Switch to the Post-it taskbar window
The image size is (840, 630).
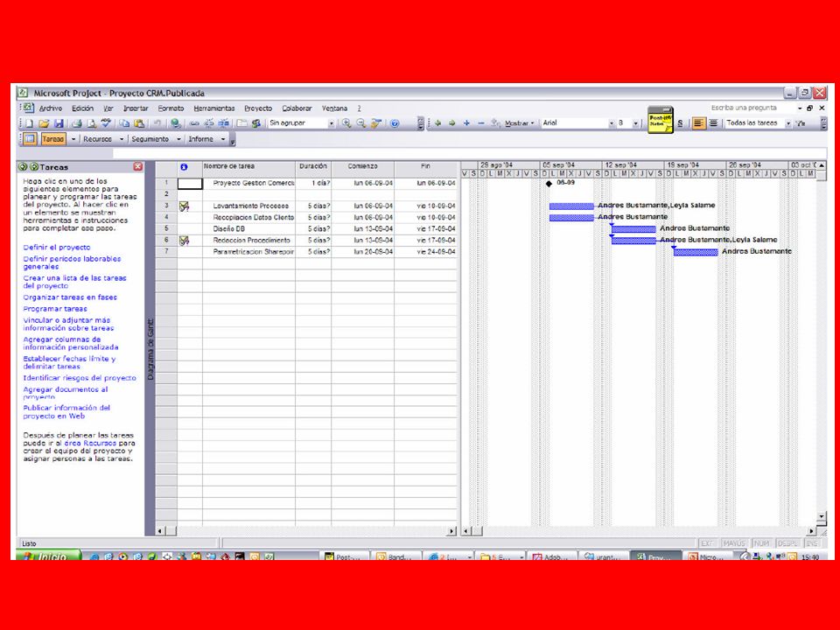345,556
